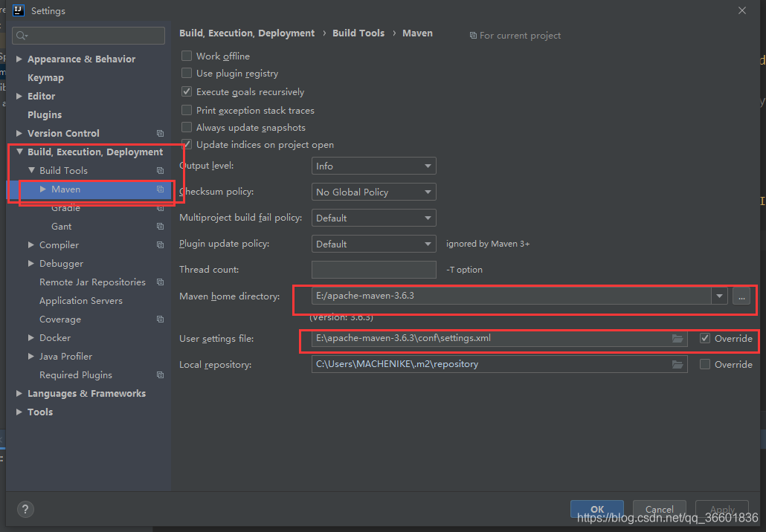Expand the Compiler node
The image size is (766, 532).
click(31, 244)
